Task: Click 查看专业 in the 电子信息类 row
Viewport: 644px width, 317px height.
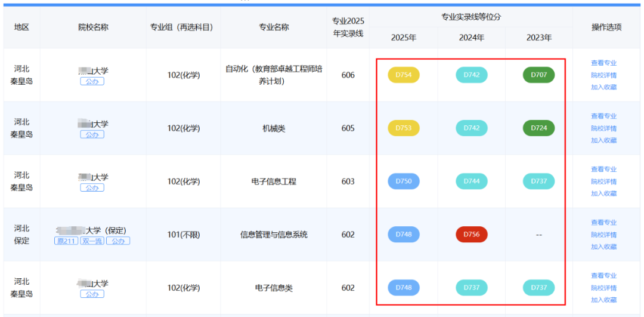Action: [x=603, y=275]
